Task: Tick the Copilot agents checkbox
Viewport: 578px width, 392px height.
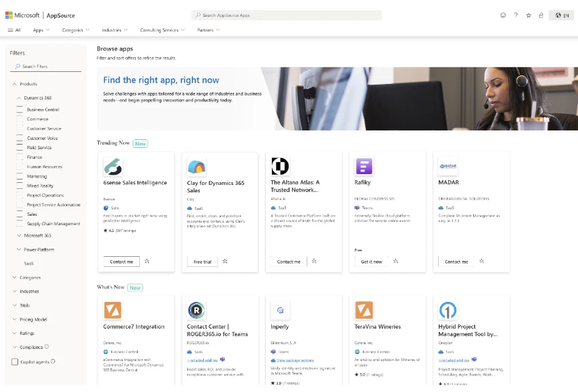Action: (15, 362)
